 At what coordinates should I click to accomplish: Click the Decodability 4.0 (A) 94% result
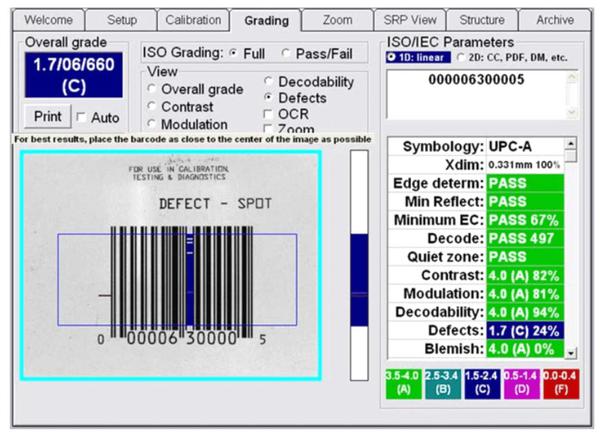pos(525,312)
